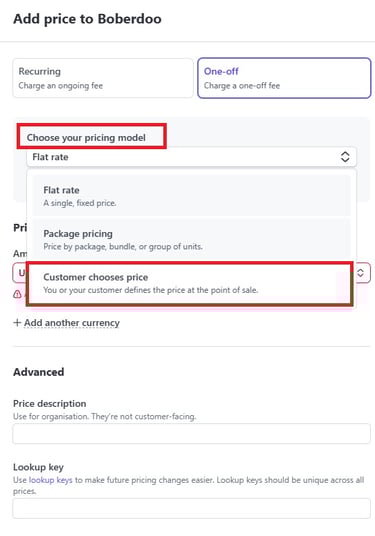Click the warning icon below the amount field
375x536 pixels.
click(x=17, y=294)
